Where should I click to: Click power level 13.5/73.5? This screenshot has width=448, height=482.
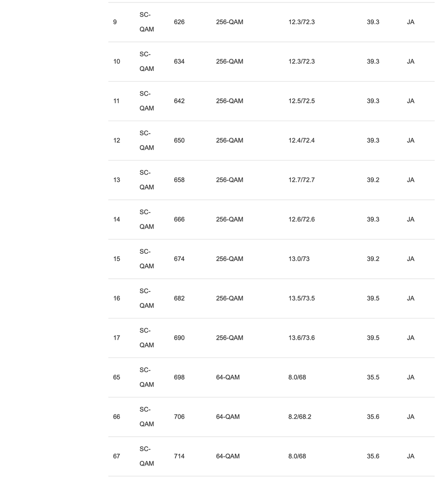(301, 298)
